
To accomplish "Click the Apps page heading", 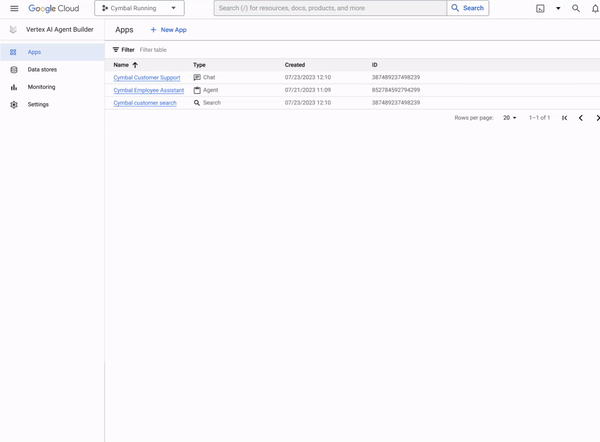I will (124, 30).
